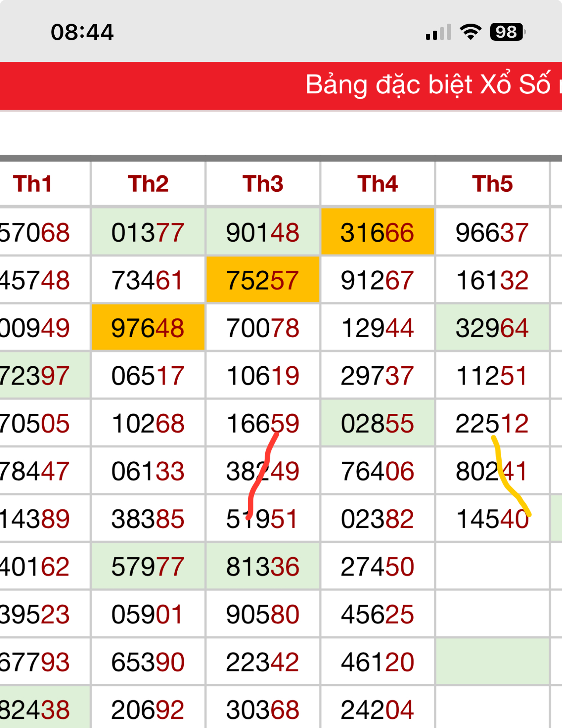Select the Th1 column header

click(x=33, y=184)
